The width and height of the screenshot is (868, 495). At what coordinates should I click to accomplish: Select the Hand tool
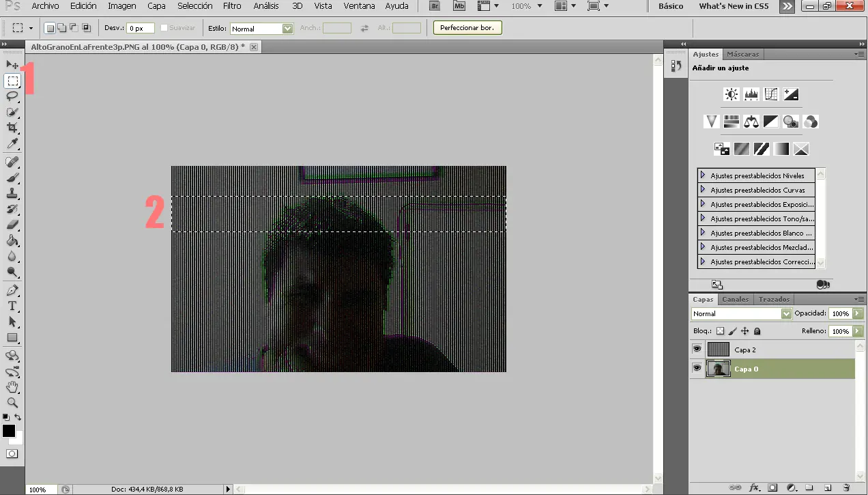[x=12, y=388]
